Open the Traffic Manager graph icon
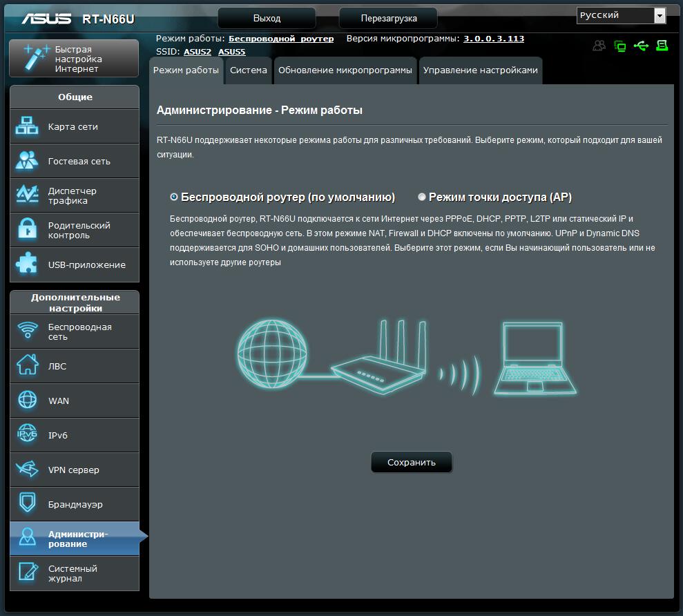Image resolution: width=683 pixels, height=616 pixels. 27,195
